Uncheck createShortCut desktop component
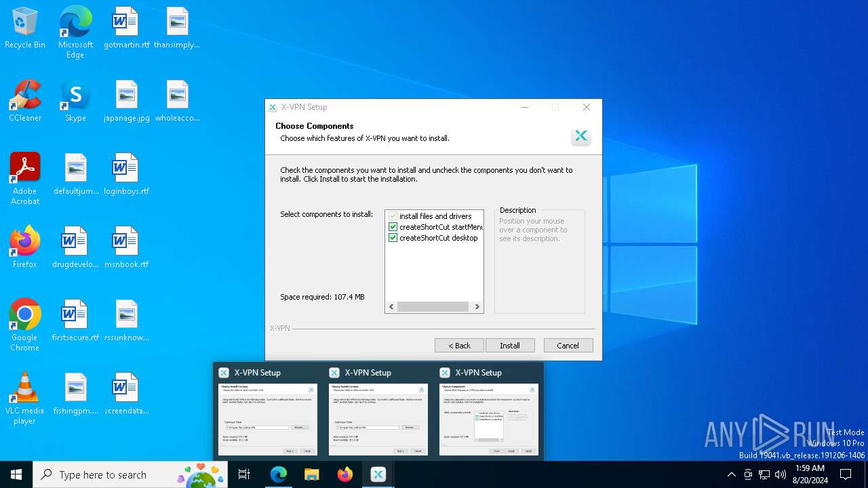Image resolution: width=868 pixels, height=488 pixels. tap(393, 238)
